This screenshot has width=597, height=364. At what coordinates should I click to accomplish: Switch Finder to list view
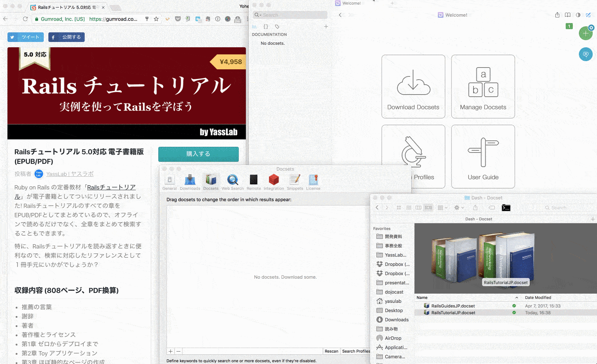click(409, 208)
